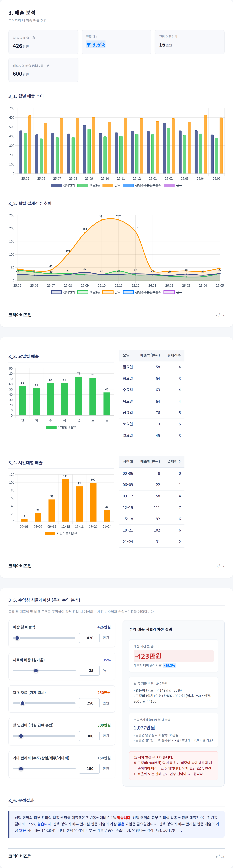The width and height of the screenshot is (233, 868).
Task: Click the blue down-triangle icon beside 9.6%
Action: tap(88, 44)
